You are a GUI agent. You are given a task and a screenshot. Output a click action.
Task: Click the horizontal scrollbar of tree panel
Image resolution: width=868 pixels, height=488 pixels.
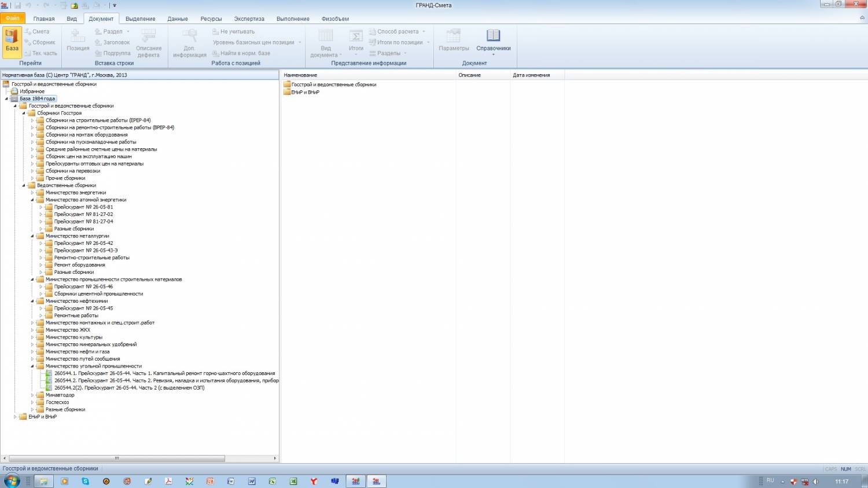(117, 458)
